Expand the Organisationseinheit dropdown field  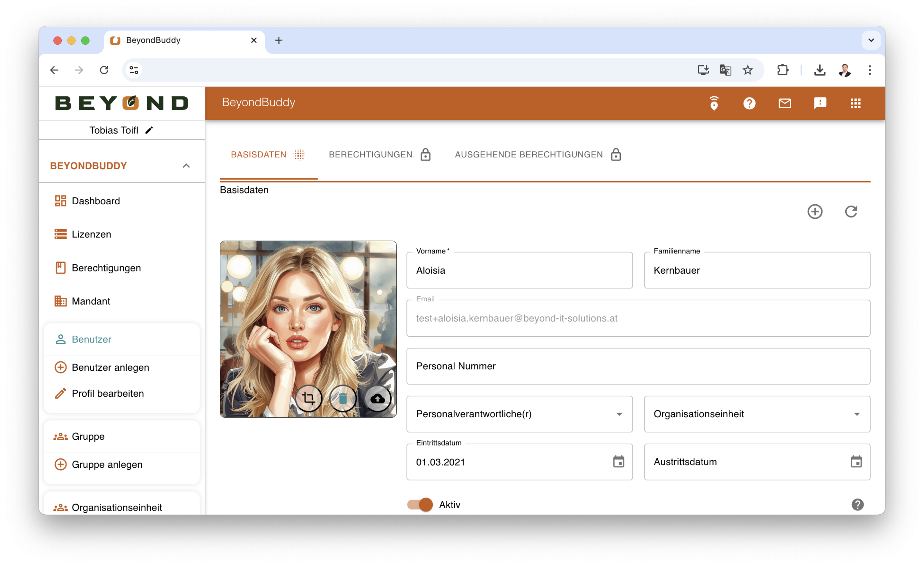click(757, 414)
